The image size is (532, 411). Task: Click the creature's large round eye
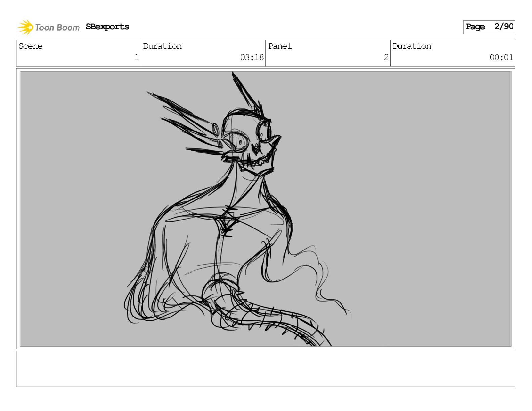239,142
